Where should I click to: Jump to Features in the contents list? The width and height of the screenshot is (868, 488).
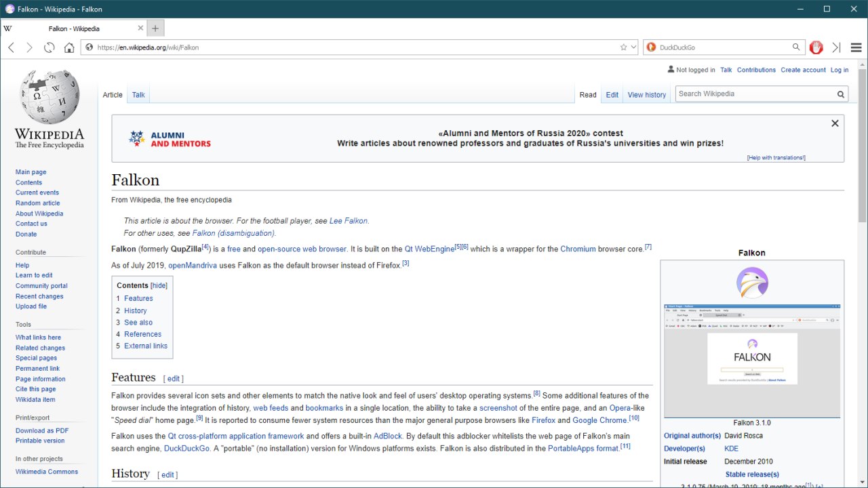click(138, 298)
